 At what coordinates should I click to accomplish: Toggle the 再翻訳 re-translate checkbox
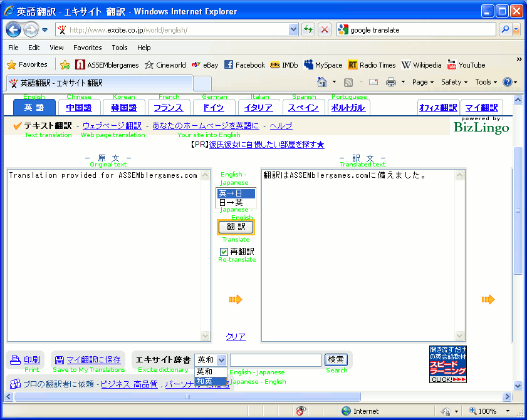tap(224, 252)
